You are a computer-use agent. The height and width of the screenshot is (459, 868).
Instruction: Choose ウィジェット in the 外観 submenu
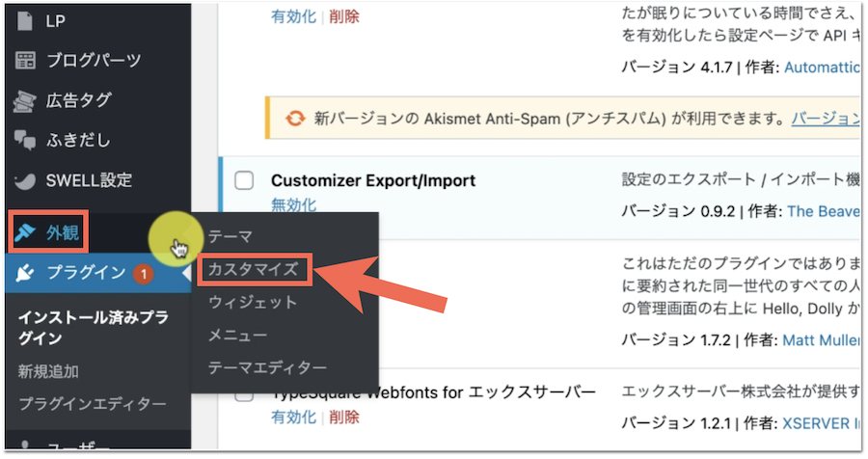tap(253, 303)
